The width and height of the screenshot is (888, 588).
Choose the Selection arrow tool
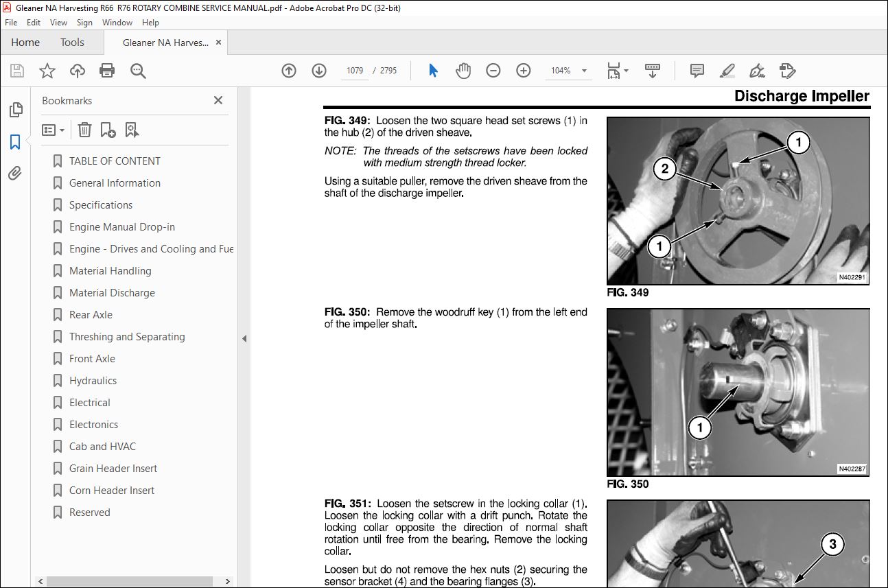pyautogui.click(x=433, y=71)
